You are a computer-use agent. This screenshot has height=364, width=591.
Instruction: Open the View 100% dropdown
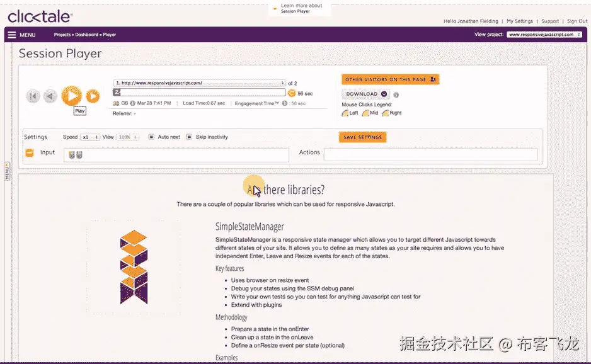(127, 137)
